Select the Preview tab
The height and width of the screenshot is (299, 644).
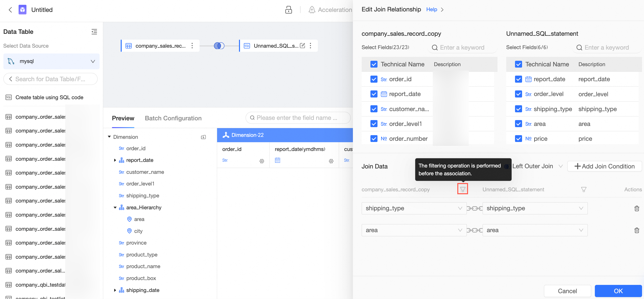point(123,118)
